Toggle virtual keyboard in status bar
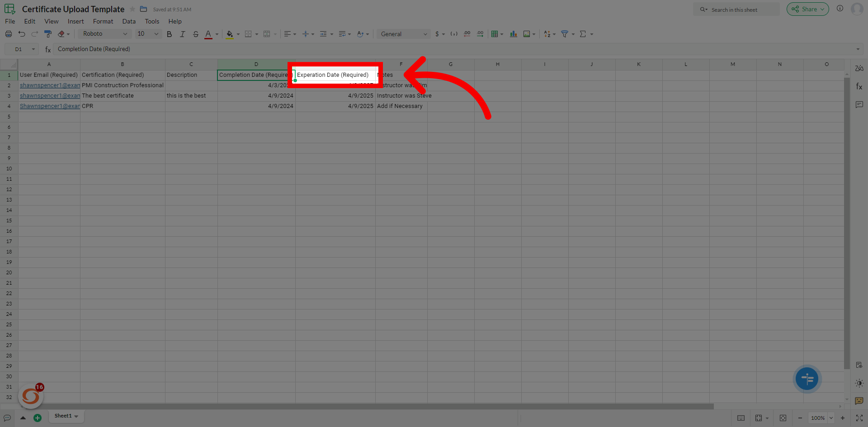 741,418
